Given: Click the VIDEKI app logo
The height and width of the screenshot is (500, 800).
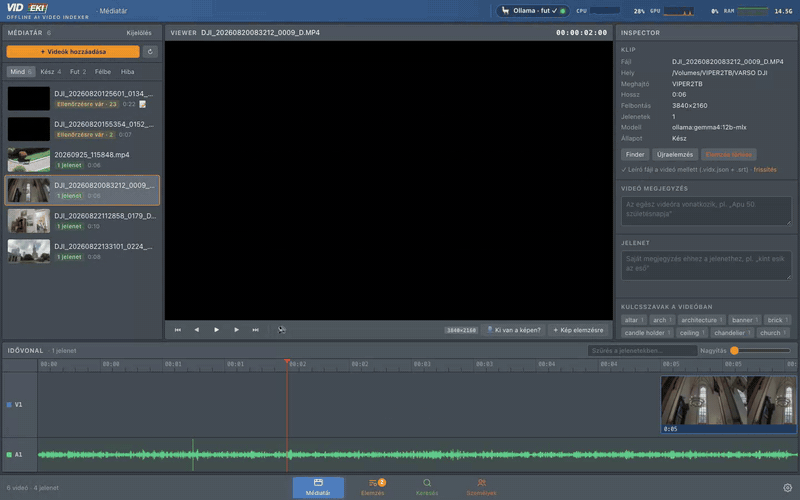Looking at the screenshot, I should tap(28, 8).
